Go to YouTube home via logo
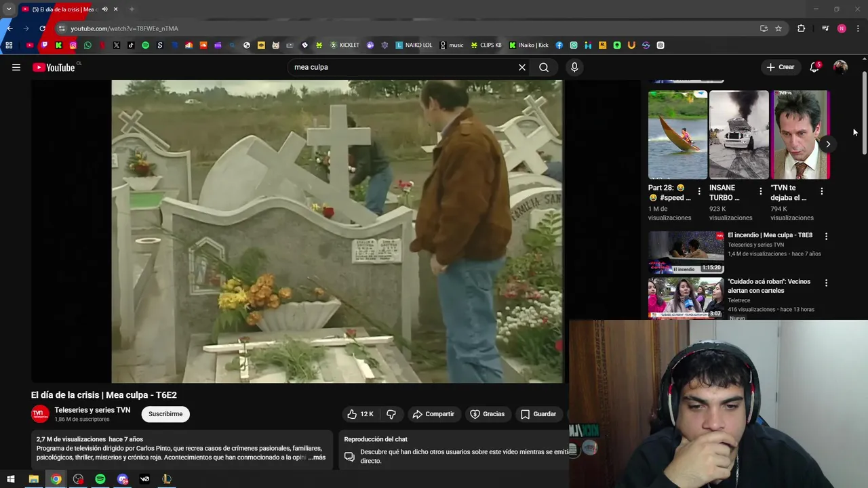This screenshot has width=868, height=488. [x=54, y=67]
